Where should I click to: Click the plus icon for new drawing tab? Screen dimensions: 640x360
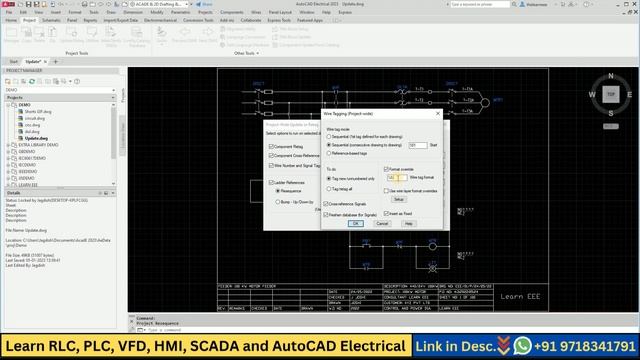pos(56,62)
